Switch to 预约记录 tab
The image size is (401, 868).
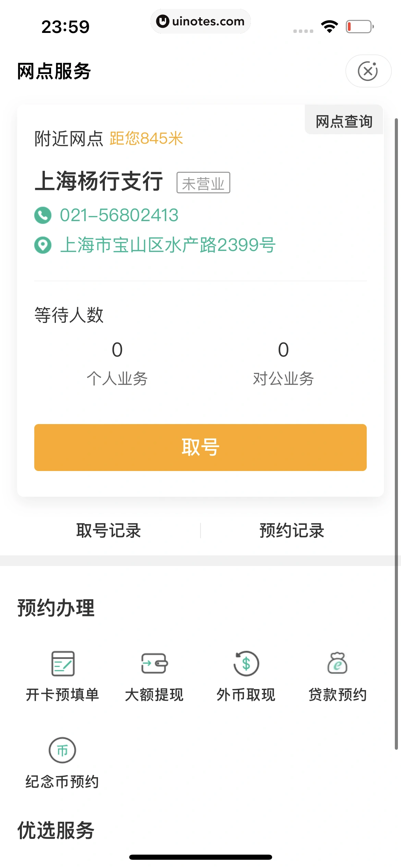pyautogui.click(x=292, y=530)
